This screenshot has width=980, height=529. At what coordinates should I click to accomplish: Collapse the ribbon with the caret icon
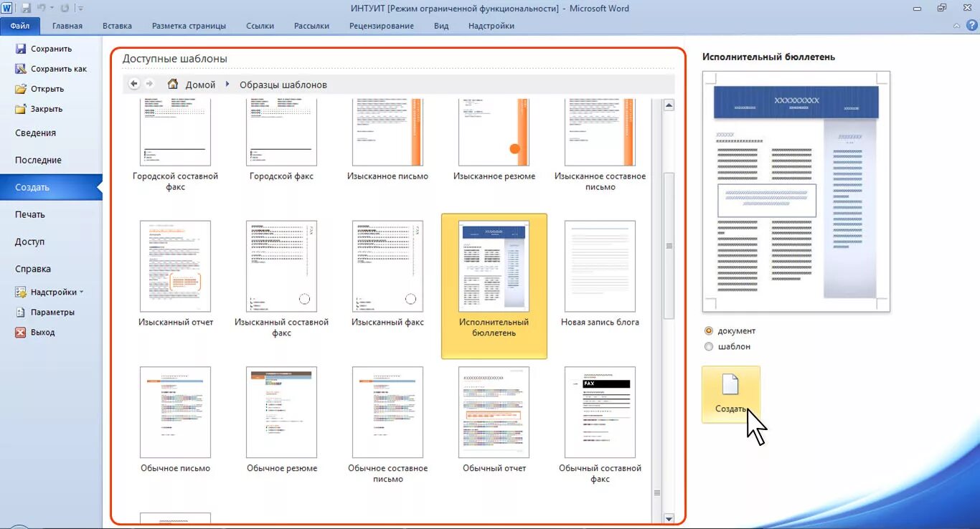coord(958,26)
